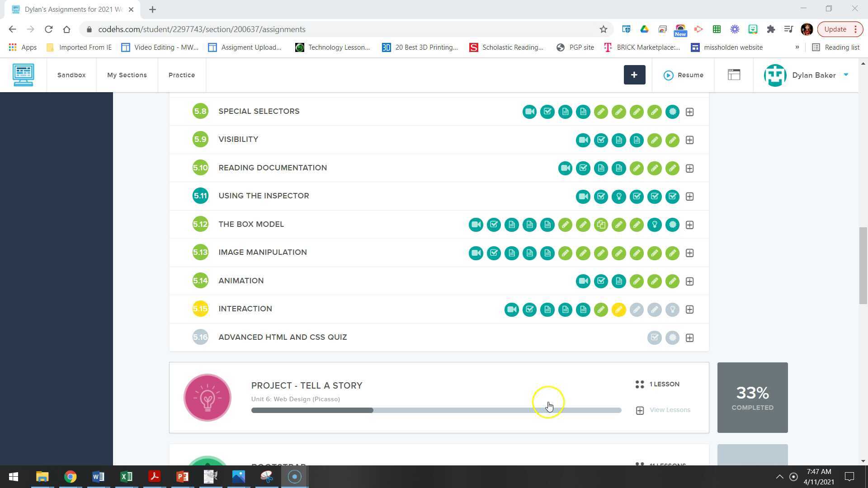Open the Advanced HTML and CSS Quiz check icon
Screen dimensions: 868x488
[654, 338]
